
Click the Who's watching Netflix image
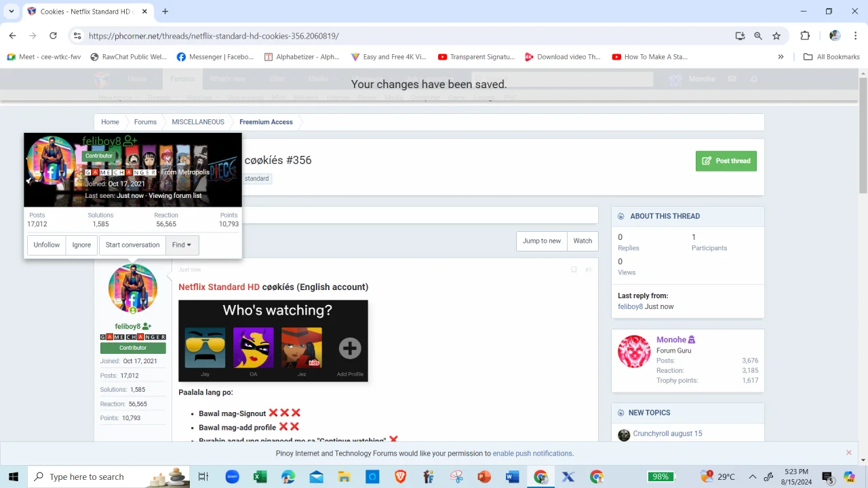click(x=273, y=341)
